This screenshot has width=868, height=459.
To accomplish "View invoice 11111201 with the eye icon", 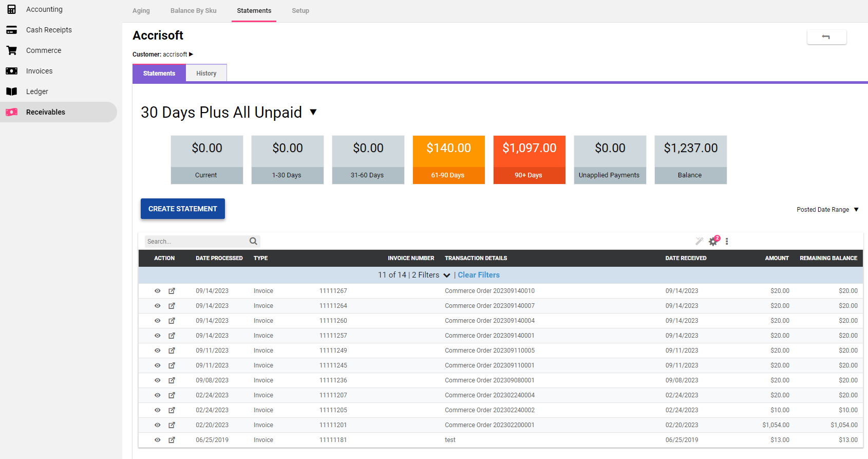I will 158,425.
